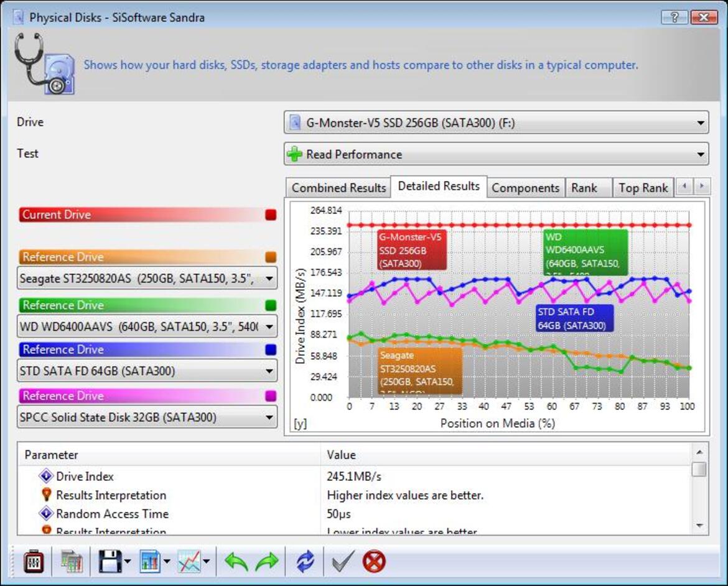Click the Drive Index blue diamond icon

click(46, 476)
